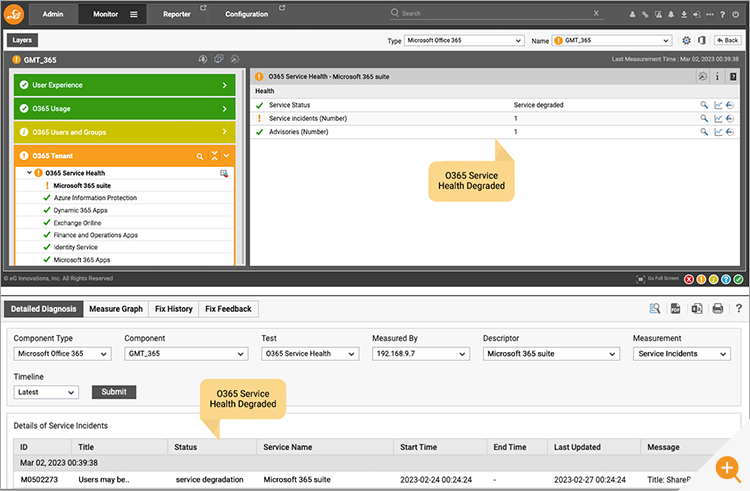The height and width of the screenshot is (491, 750).
Task: Click the bell notifications icon
Action: [671, 14]
